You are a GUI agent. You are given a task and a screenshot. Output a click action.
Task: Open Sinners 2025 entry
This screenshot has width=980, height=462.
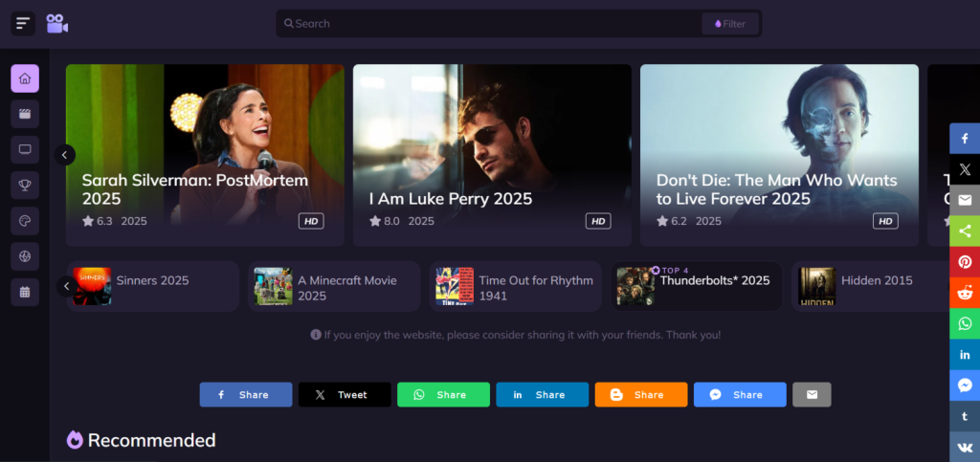pos(152,286)
